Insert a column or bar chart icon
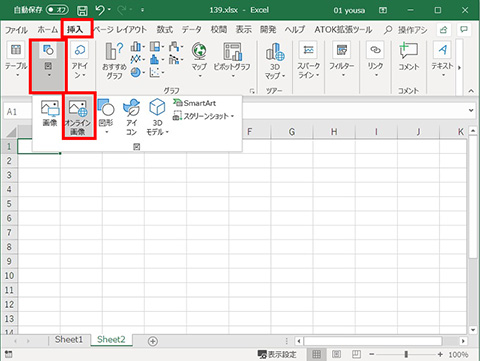This screenshot has height=361, width=480. [137, 47]
